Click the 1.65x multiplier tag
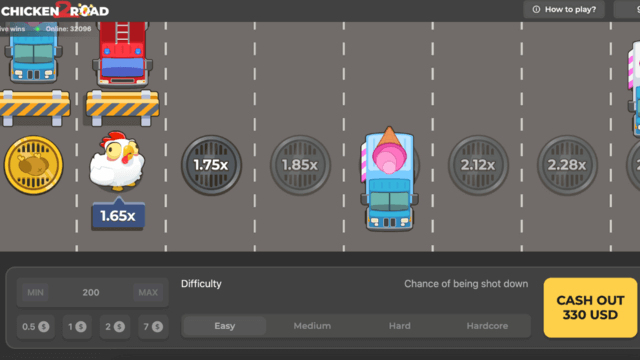The image size is (640, 360). click(118, 215)
